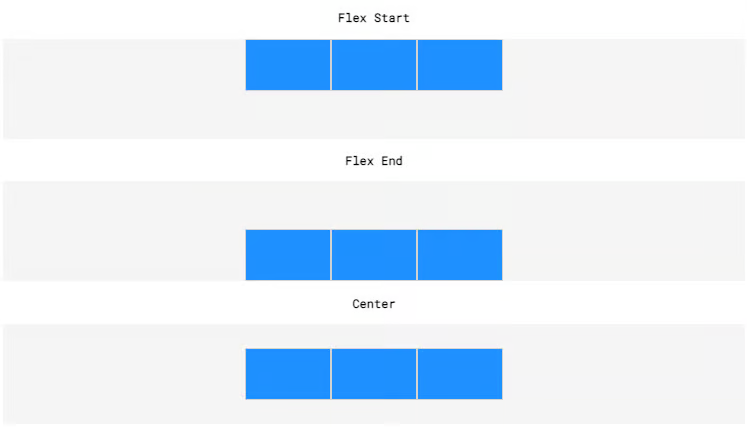Click gray area left of Flex End boxes
The width and height of the screenshot is (747, 427).
124,231
